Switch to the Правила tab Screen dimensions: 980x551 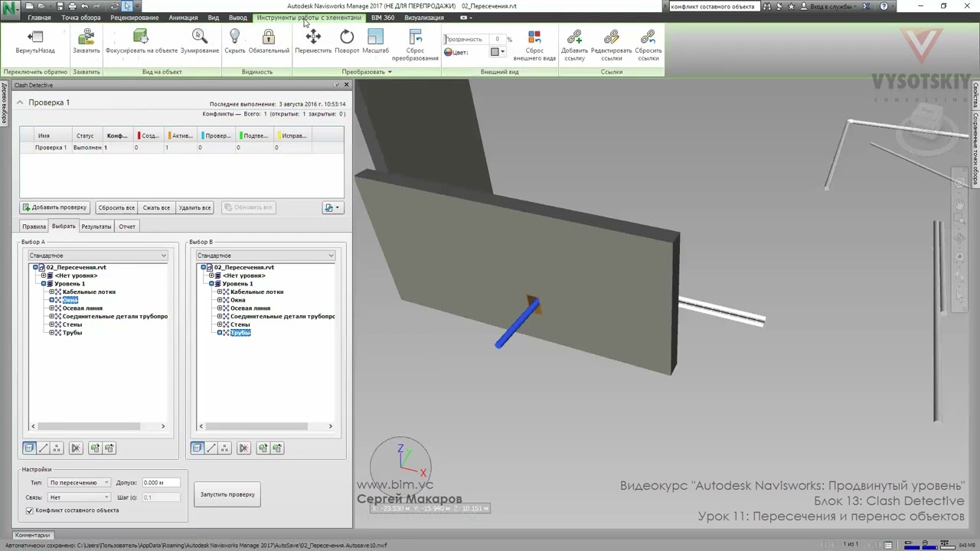click(34, 227)
